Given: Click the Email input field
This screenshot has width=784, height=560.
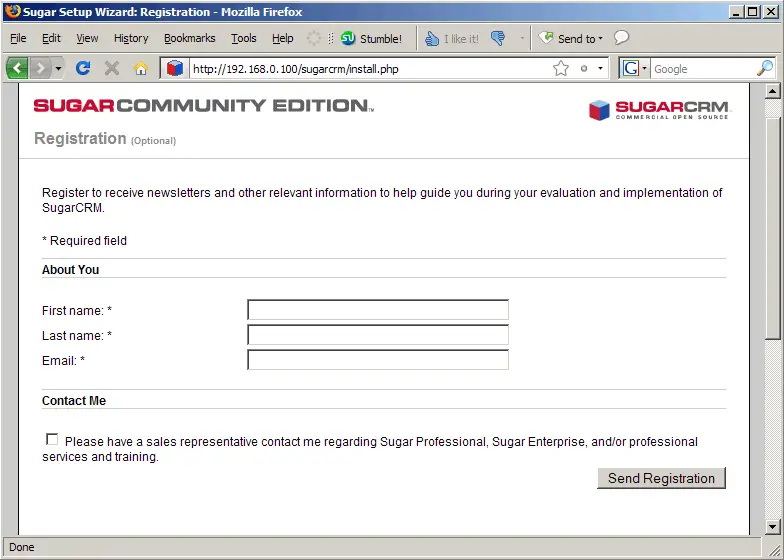Looking at the screenshot, I should pos(378,360).
